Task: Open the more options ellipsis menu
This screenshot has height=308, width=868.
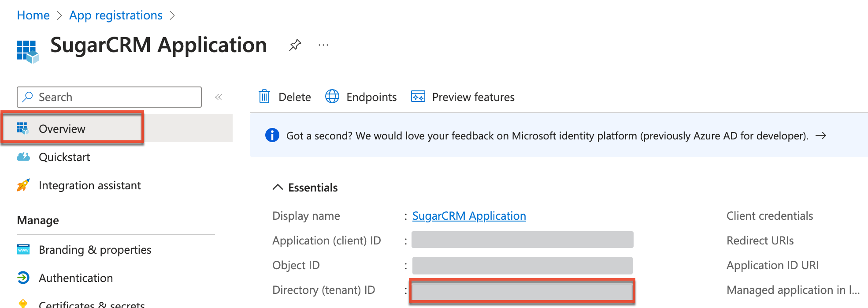Action: click(x=323, y=45)
